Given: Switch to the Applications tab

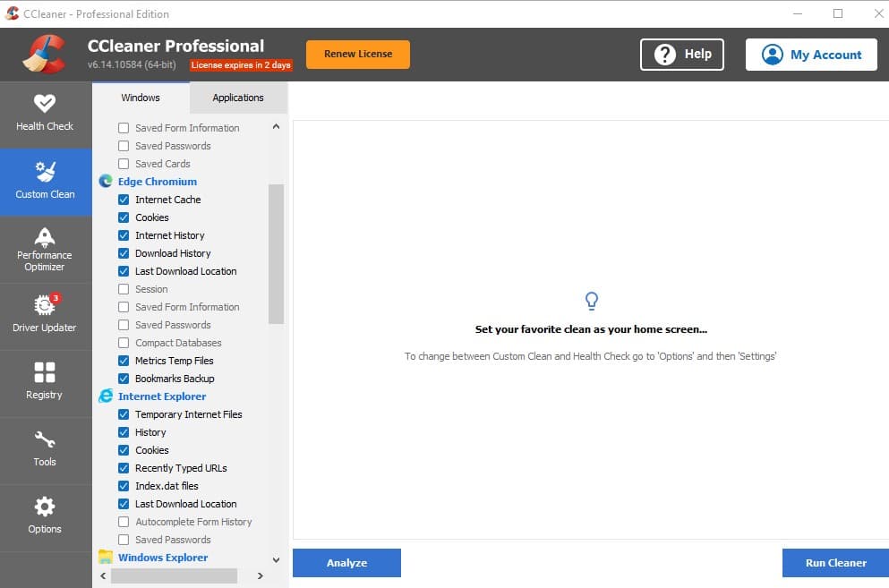Looking at the screenshot, I should (238, 98).
